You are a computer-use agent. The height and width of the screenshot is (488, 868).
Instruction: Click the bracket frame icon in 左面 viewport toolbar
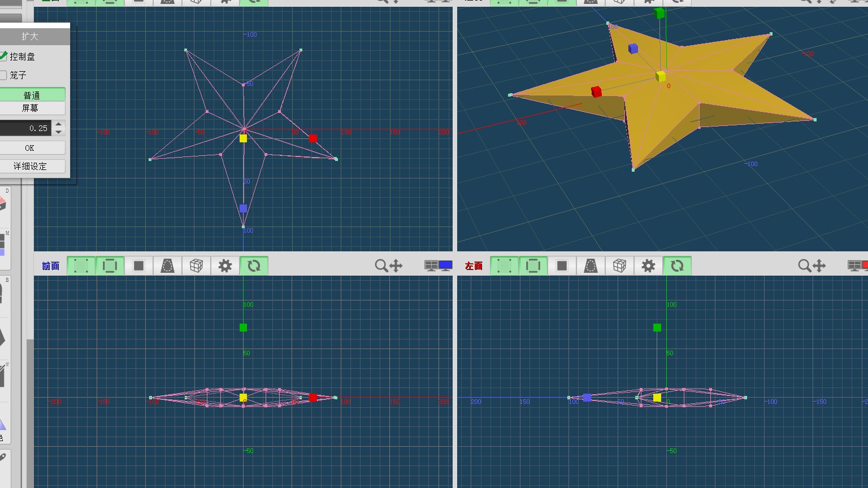(x=533, y=265)
